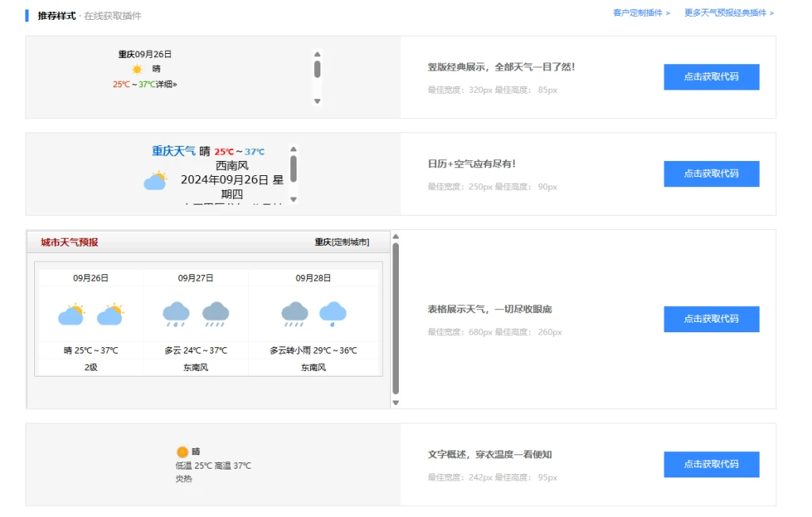Click the 晴 25℃～37℃ table cell
812x517 pixels.
(x=90, y=350)
